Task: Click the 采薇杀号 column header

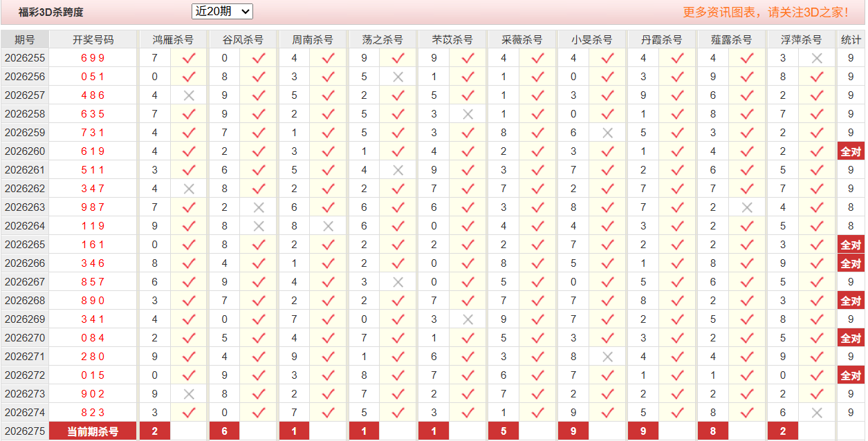Action: [x=522, y=39]
